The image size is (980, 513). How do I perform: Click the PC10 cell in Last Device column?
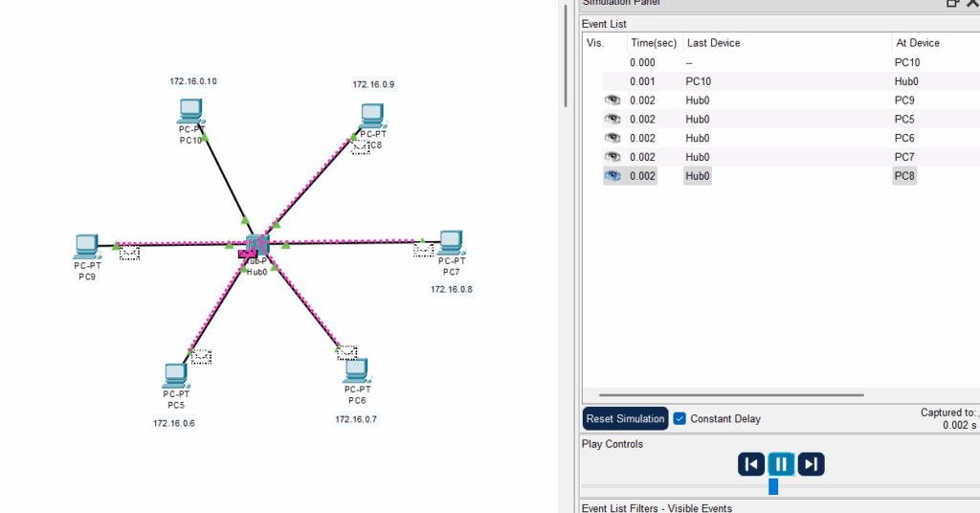698,81
